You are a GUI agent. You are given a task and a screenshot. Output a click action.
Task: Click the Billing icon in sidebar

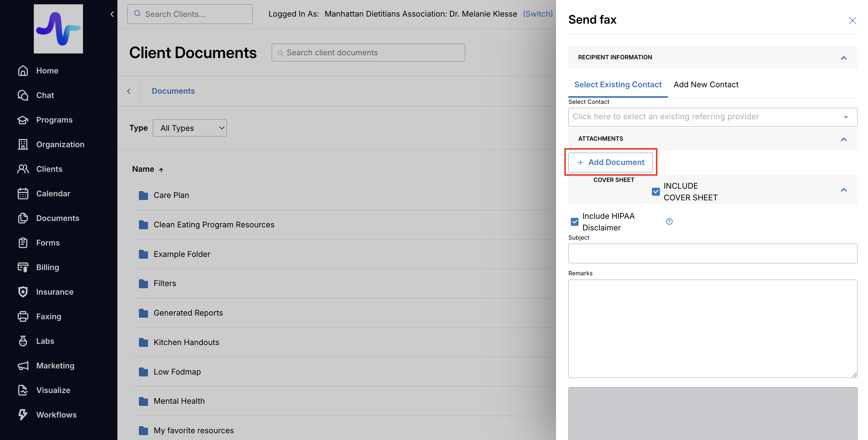coord(23,267)
